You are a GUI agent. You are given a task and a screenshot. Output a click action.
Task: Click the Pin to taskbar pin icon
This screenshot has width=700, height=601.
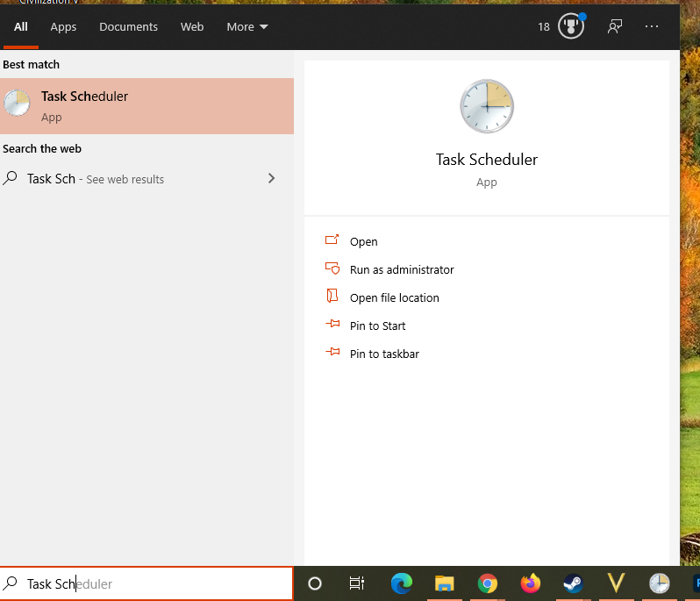332,352
